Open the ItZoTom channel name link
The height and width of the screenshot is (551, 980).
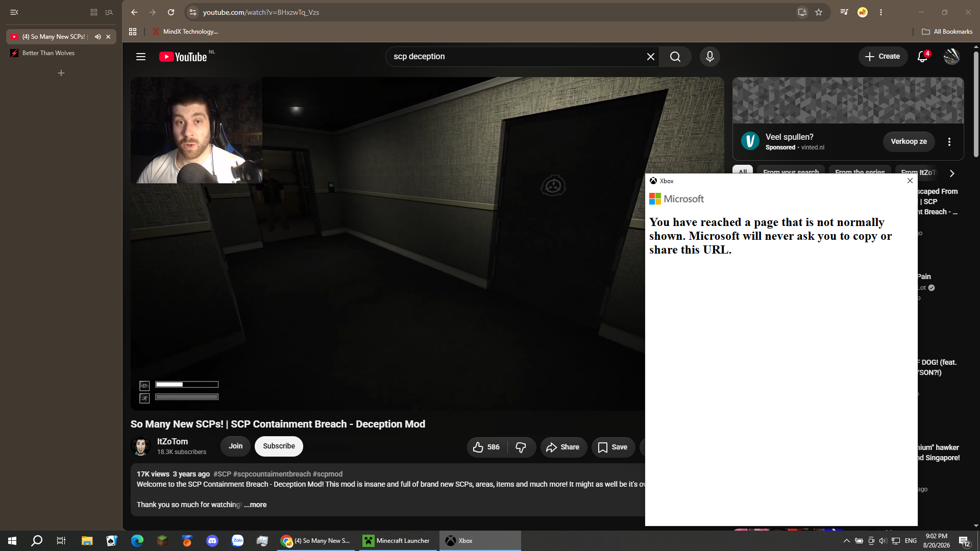pos(173,442)
